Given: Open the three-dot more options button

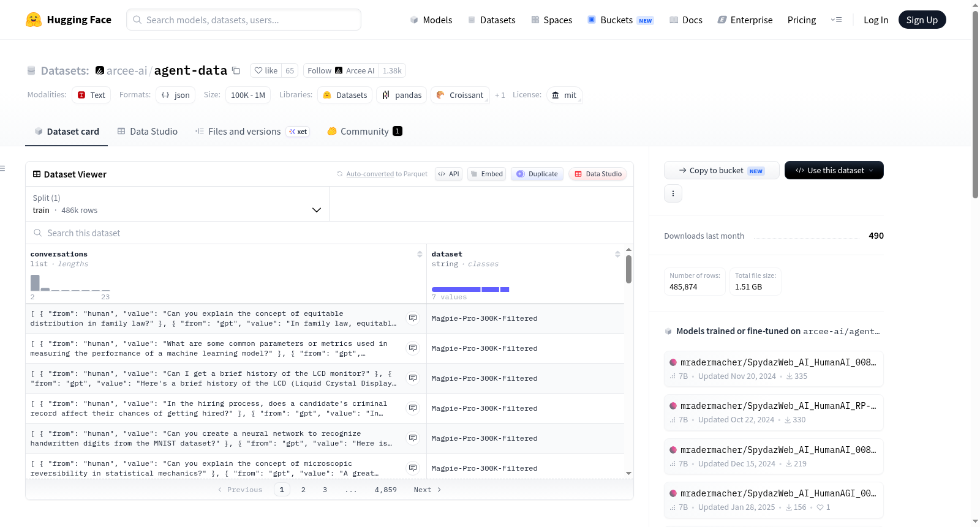Looking at the screenshot, I should (x=673, y=193).
